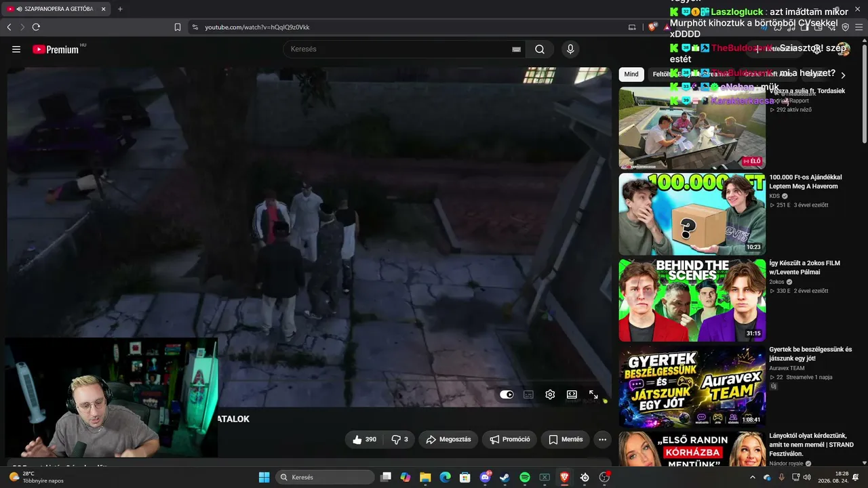
Task: Open SteelSeries app from taskbar
Action: (x=585, y=477)
